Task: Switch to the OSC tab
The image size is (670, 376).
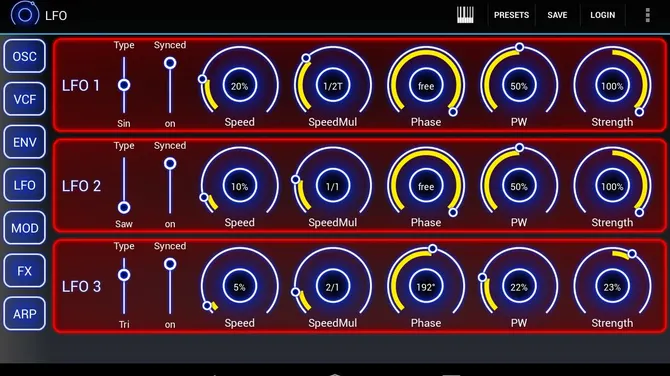Action: click(24, 56)
